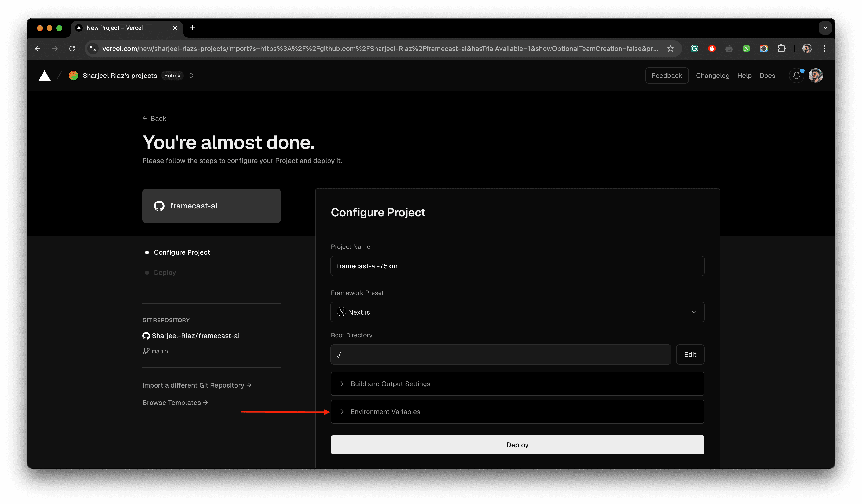Open the team scope switcher arrows
862x504 pixels.
[x=191, y=76]
